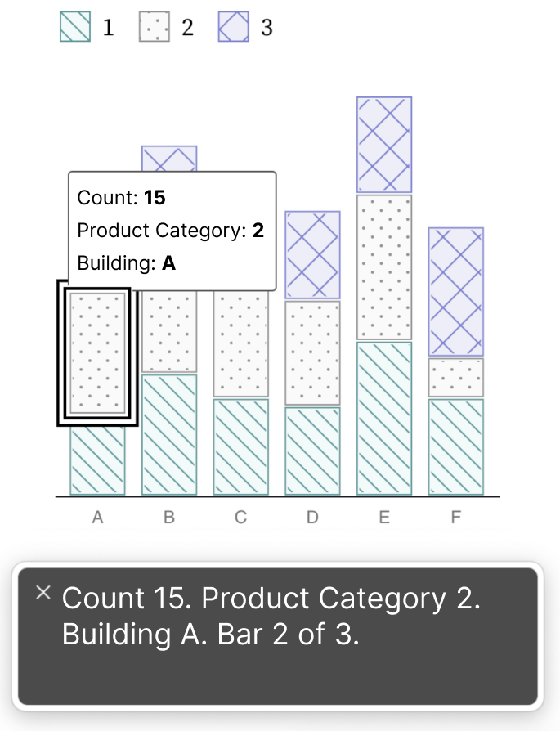The width and height of the screenshot is (560, 731).
Task: Click the x-axis label D
Action: pos(312,517)
